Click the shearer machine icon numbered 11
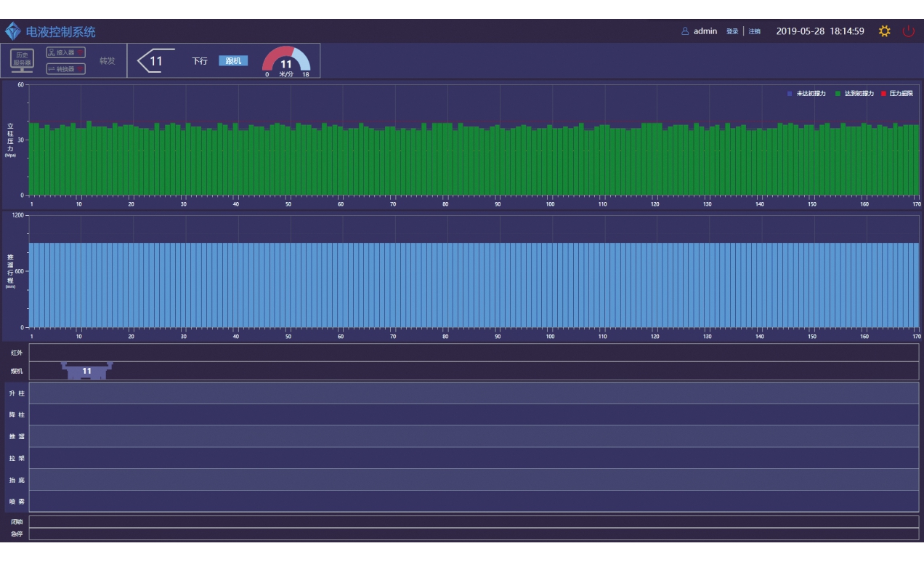 pos(86,371)
